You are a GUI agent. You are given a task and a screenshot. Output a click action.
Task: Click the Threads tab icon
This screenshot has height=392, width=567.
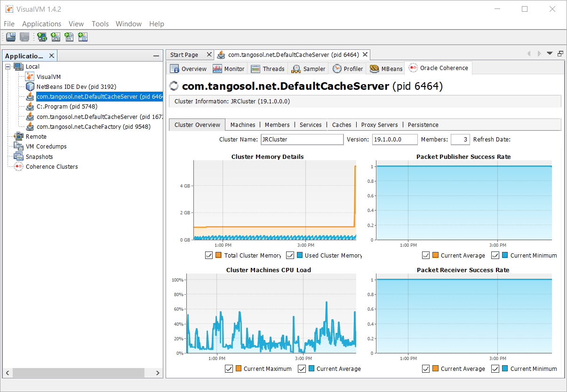(256, 69)
